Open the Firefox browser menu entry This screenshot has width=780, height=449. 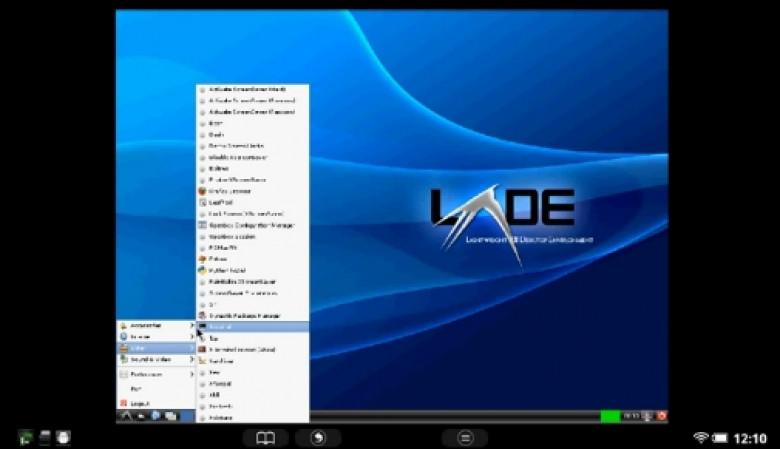pyautogui.click(x=253, y=191)
